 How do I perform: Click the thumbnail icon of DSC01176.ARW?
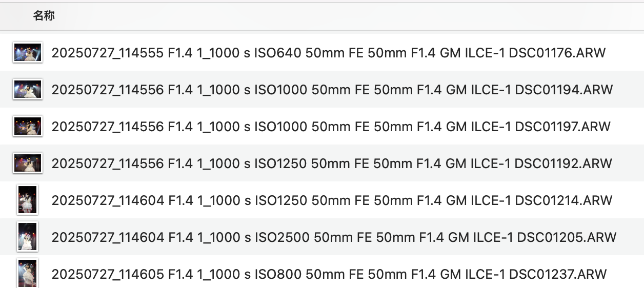coord(27,52)
